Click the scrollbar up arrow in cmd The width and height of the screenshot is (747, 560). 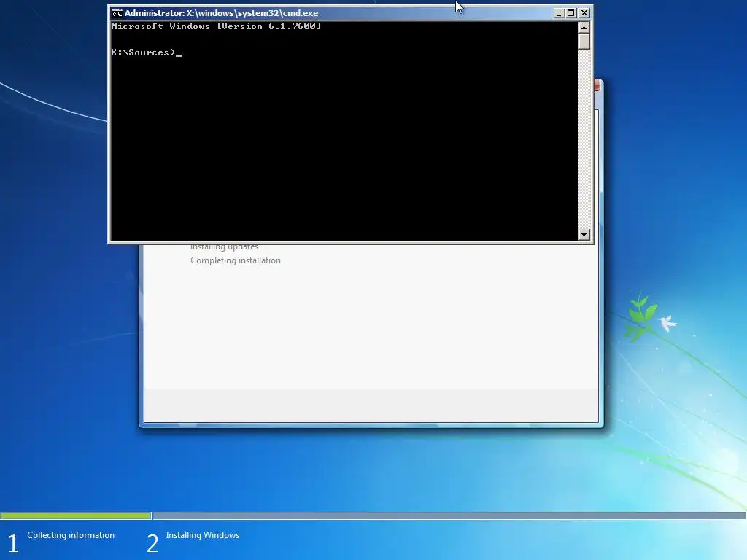tap(584, 28)
